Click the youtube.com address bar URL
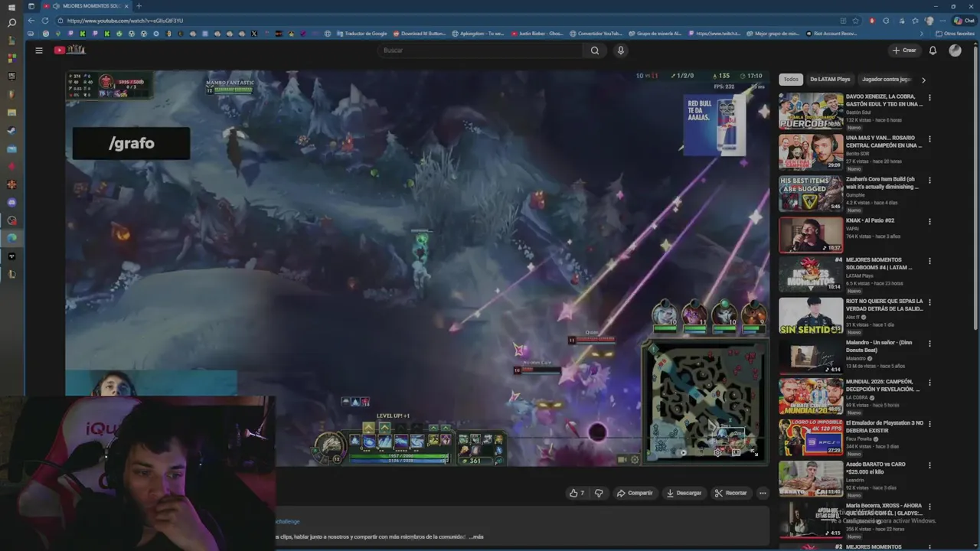 [125, 21]
